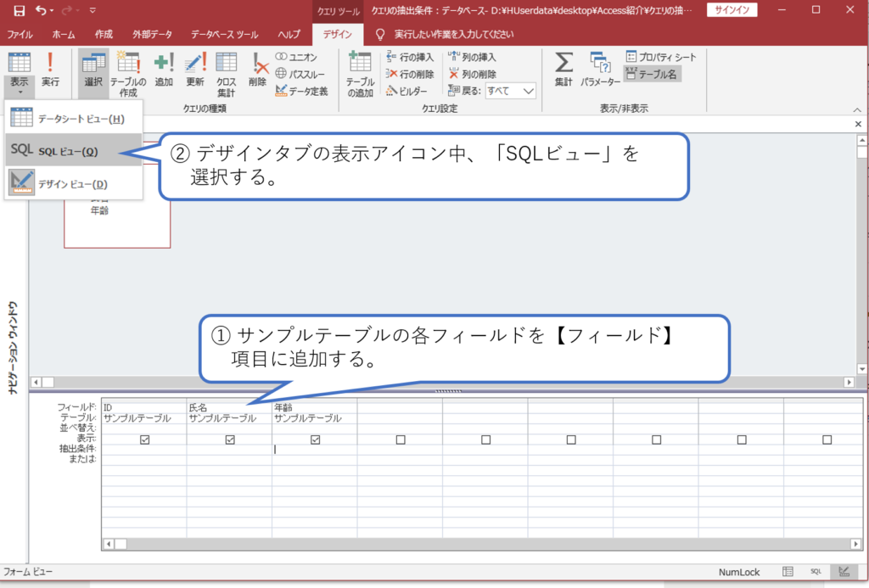The height and width of the screenshot is (588, 869).
Task: Click the パラメーター icon
Action: click(x=599, y=70)
